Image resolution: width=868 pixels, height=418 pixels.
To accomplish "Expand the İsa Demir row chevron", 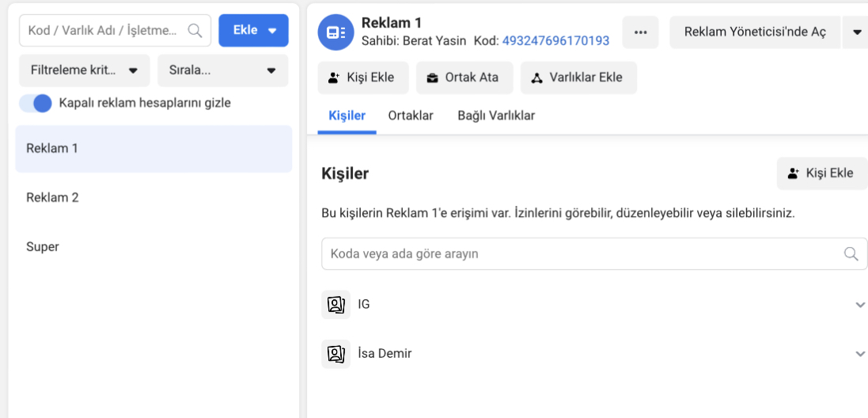I will click(x=860, y=353).
